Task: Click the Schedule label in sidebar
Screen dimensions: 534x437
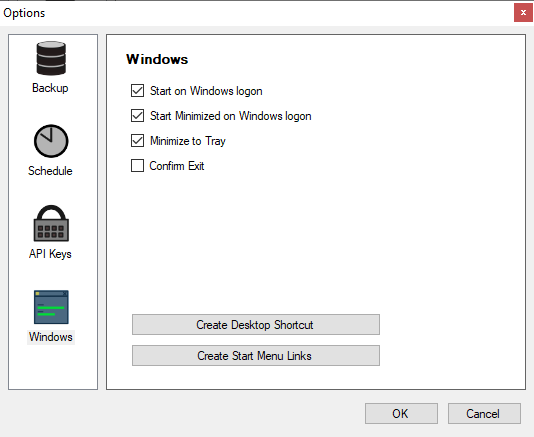Action: pos(50,171)
